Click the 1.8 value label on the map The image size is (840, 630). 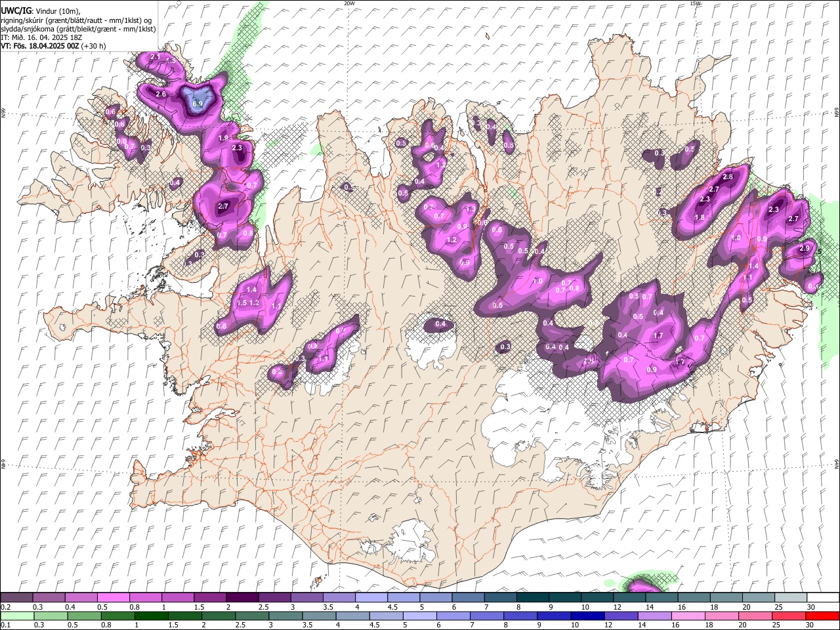tap(700, 218)
